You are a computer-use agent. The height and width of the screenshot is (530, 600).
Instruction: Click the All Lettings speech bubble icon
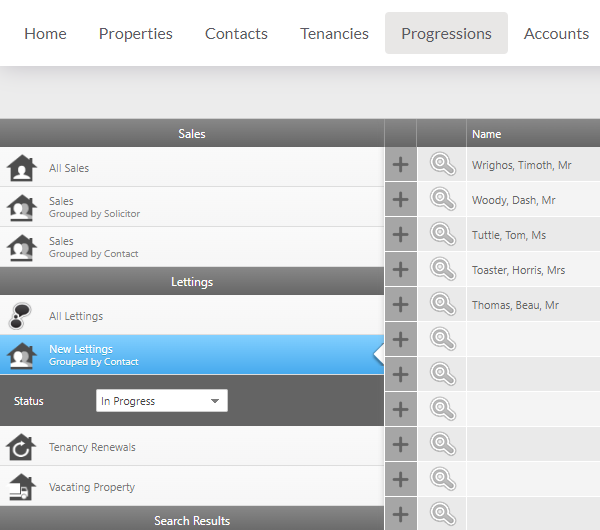tap(20, 316)
